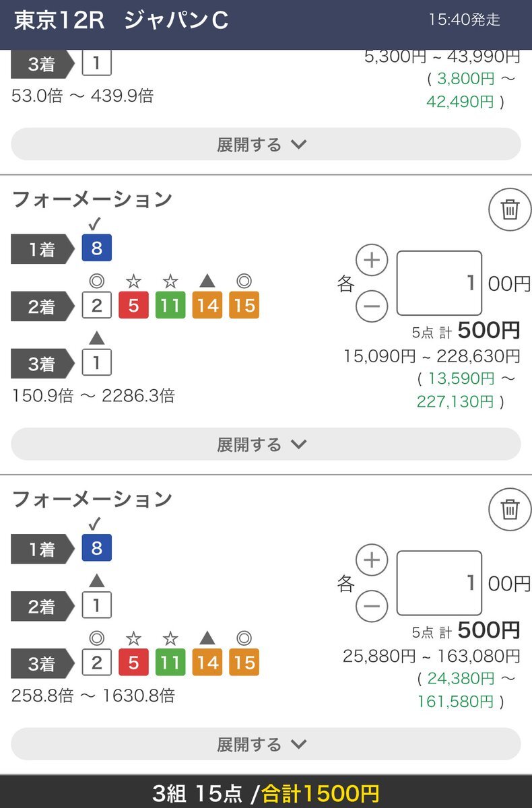Image resolution: width=532 pixels, height=808 pixels.
Task: Select blue horse 8 in middle formation 1着
Action: tap(96, 248)
